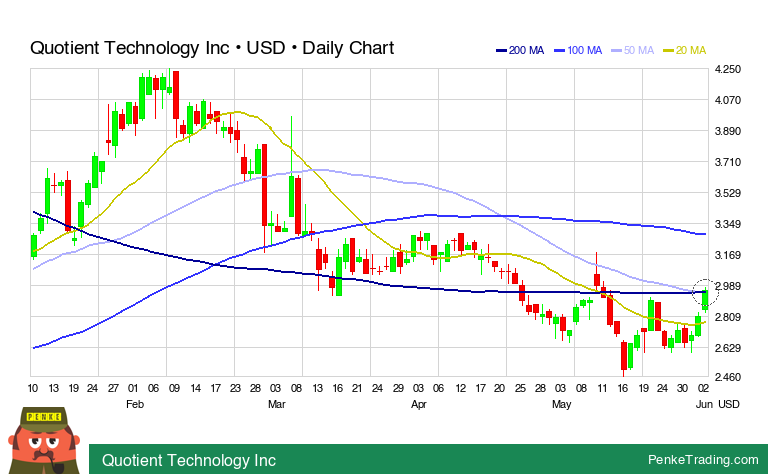768x474 pixels.
Task: Click the 2.460 price axis label
Action: tap(728, 378)
